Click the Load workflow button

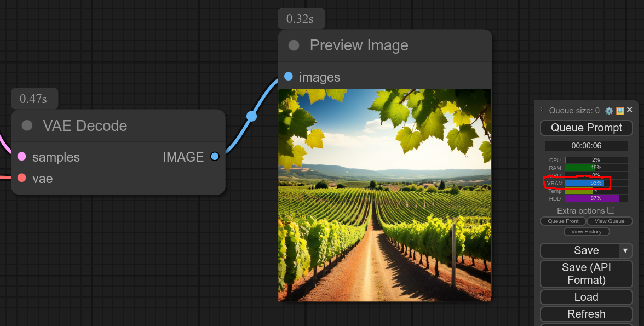pyautogui.click(x=586, y=297)
